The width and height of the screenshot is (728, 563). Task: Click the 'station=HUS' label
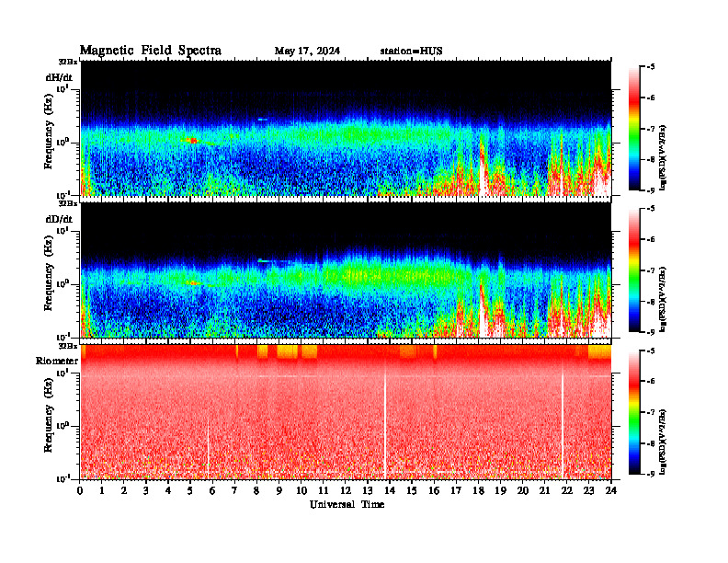[x=411, y=52]
